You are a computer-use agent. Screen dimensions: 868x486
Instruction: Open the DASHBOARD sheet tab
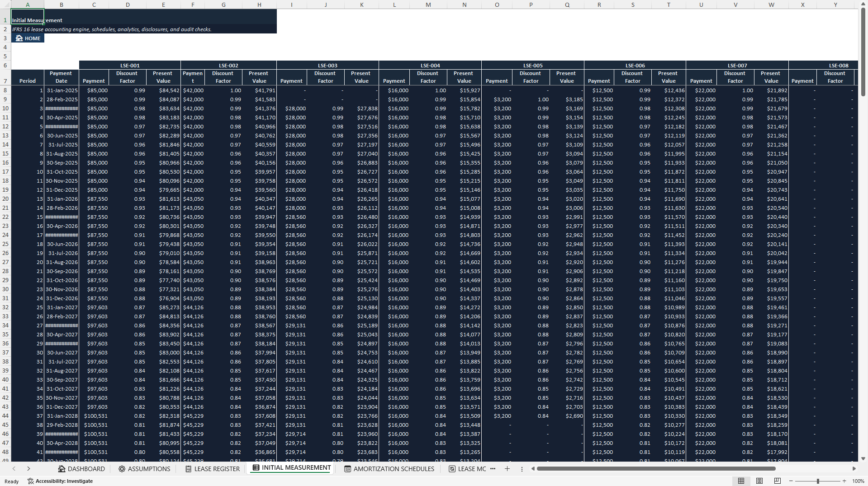point(81,469)
